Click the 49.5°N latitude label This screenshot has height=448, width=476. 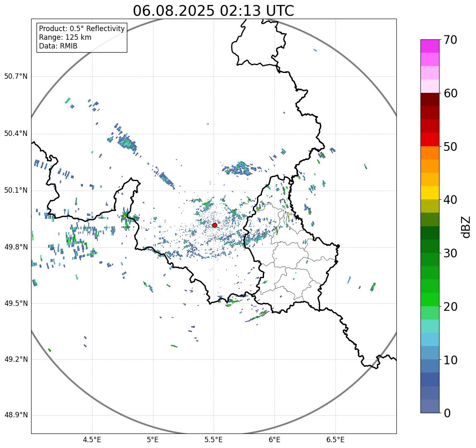16,303
